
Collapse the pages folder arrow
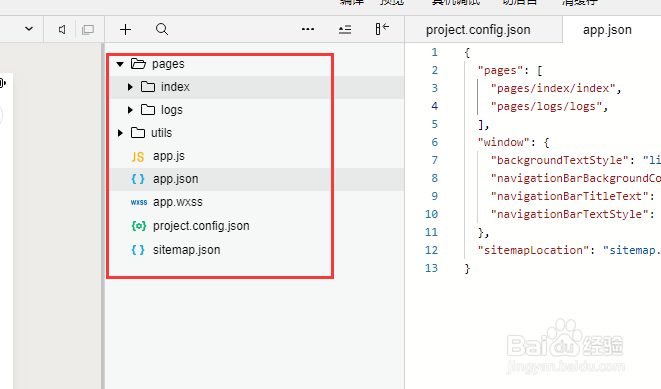(x=120, y=64)
